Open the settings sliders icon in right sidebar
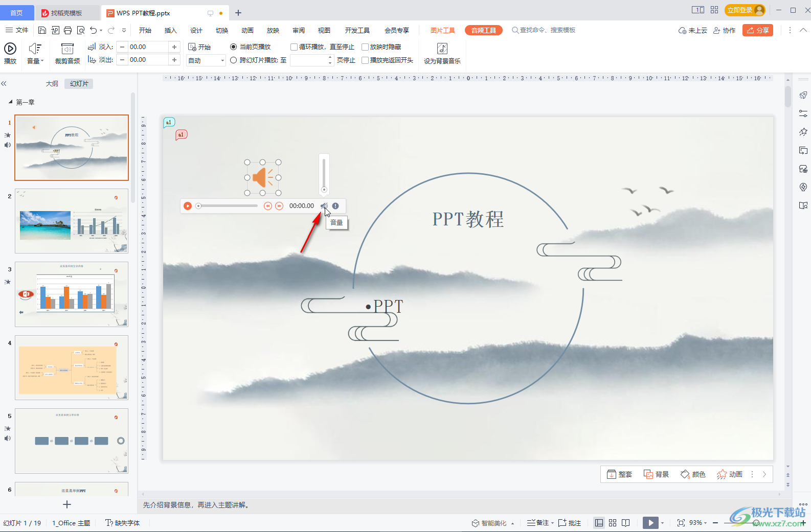Image resolution: width=811 pixels, height=532 pixels. coord(803,113)
